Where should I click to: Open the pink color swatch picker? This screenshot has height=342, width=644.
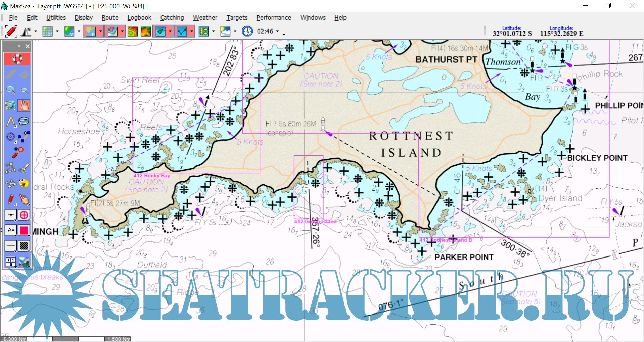tap(24, 230)
